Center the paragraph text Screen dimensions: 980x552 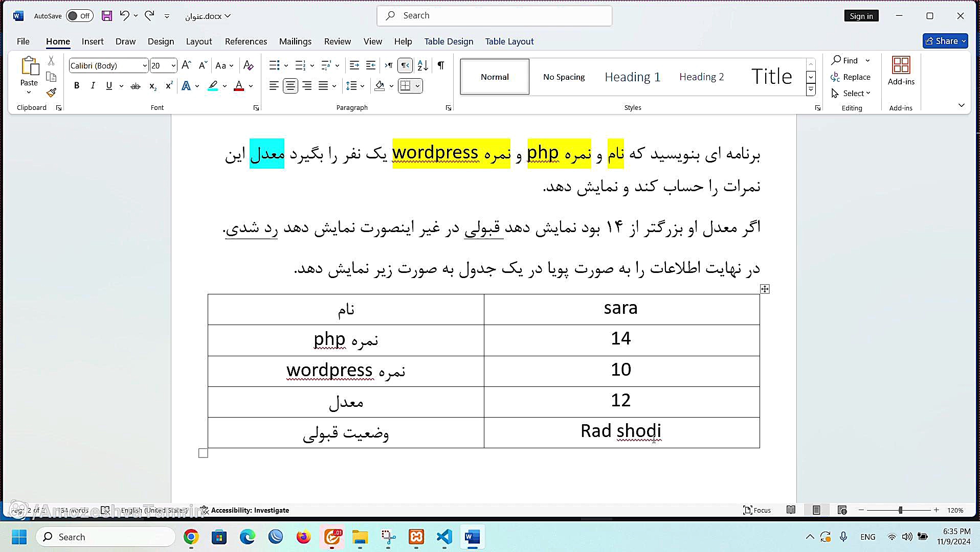tap(291, 86)
